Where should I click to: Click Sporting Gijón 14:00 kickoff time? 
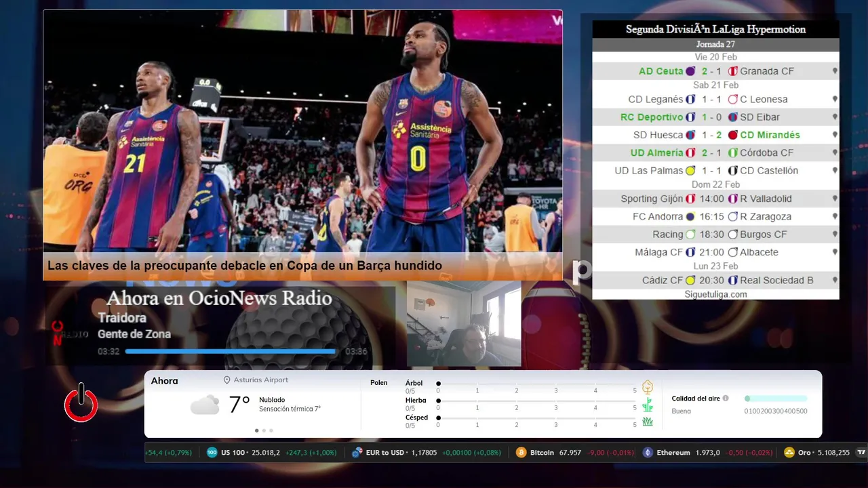coord(712,199)
